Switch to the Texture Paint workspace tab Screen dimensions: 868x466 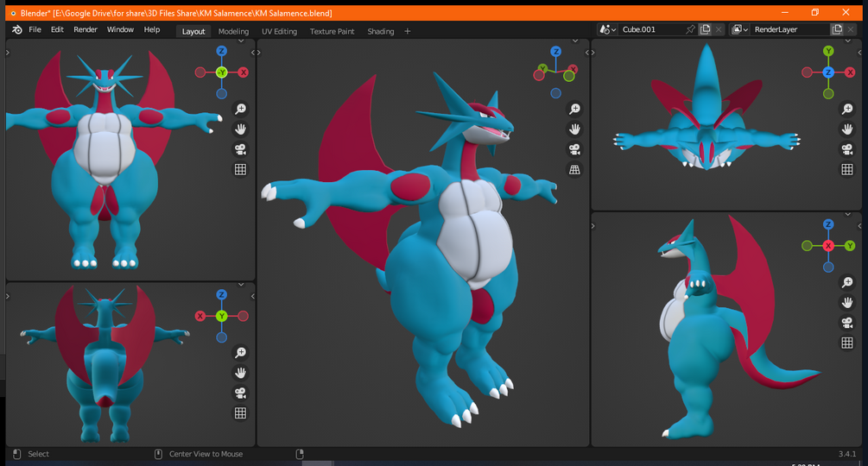click(x=332, y=32)
